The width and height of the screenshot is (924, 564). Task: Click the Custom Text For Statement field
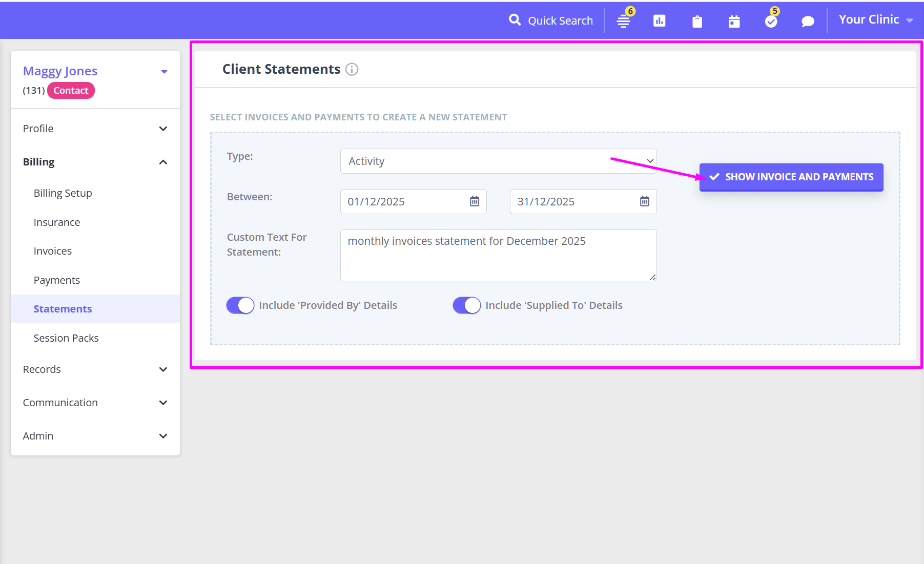498,255
